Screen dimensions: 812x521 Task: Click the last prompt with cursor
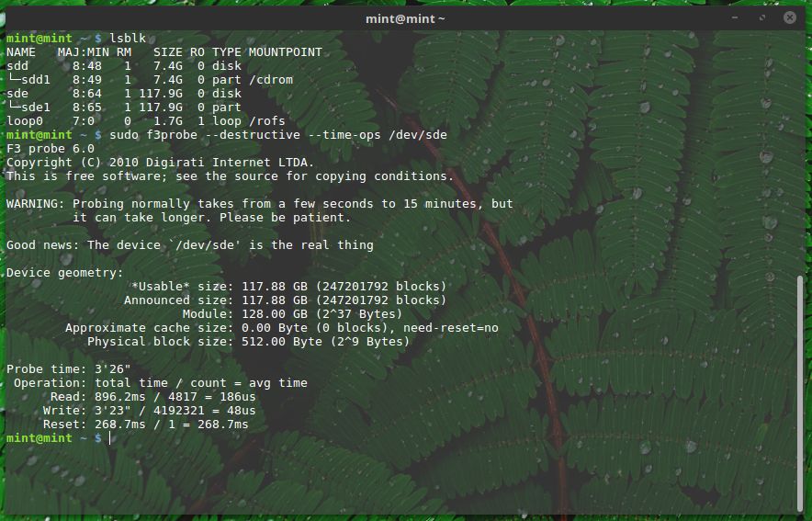pyautogui.click(x=59, y=438)
